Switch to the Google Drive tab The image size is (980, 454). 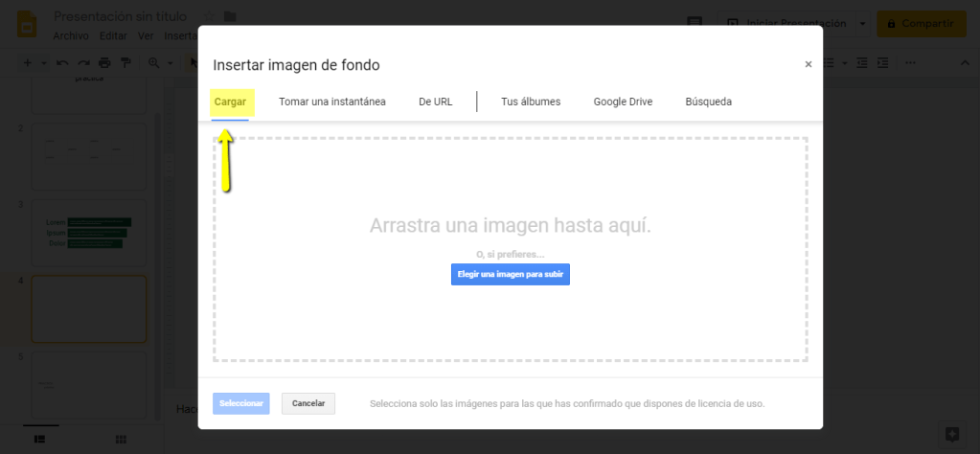tap(623, 102)
